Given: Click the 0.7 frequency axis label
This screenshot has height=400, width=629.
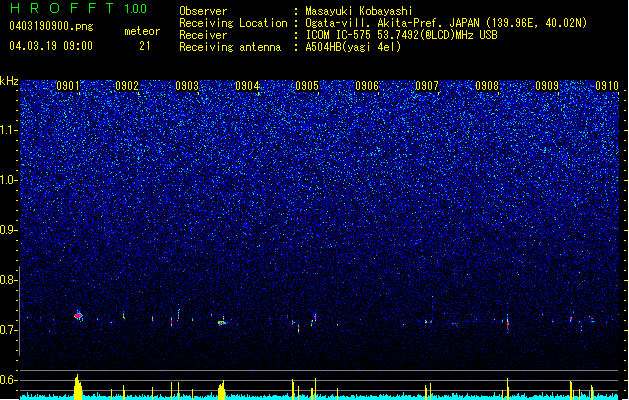Looking at the screenshot, I should coord(9,330).
